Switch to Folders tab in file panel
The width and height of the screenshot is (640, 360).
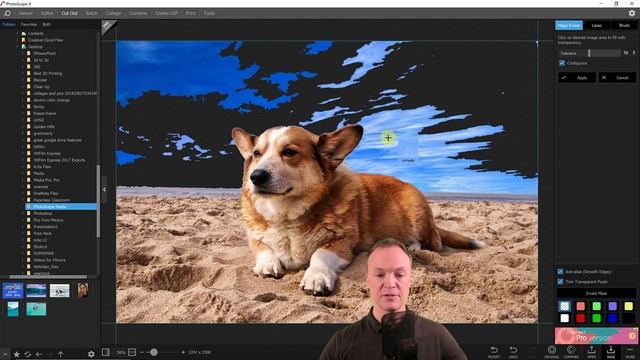pos(9,24)
